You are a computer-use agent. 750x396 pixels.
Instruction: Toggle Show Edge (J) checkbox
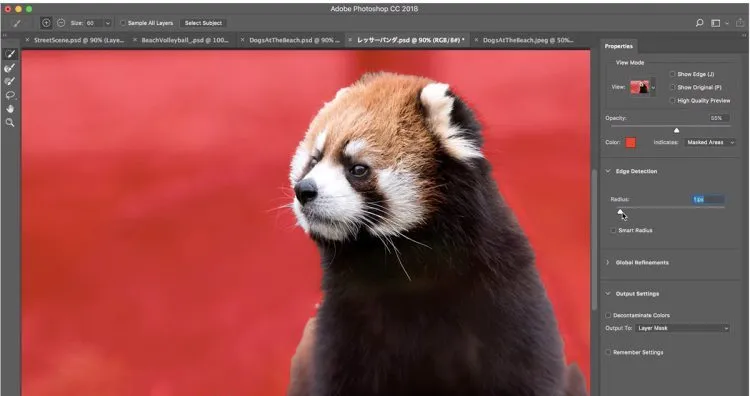tap(672, 74)
